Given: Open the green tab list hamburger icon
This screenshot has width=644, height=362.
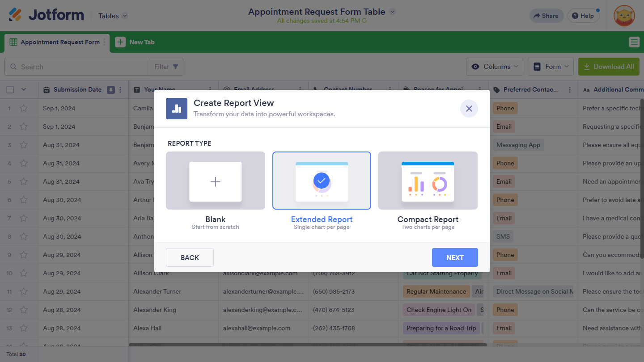Looking at the screenshot, I should coord(634,42).
